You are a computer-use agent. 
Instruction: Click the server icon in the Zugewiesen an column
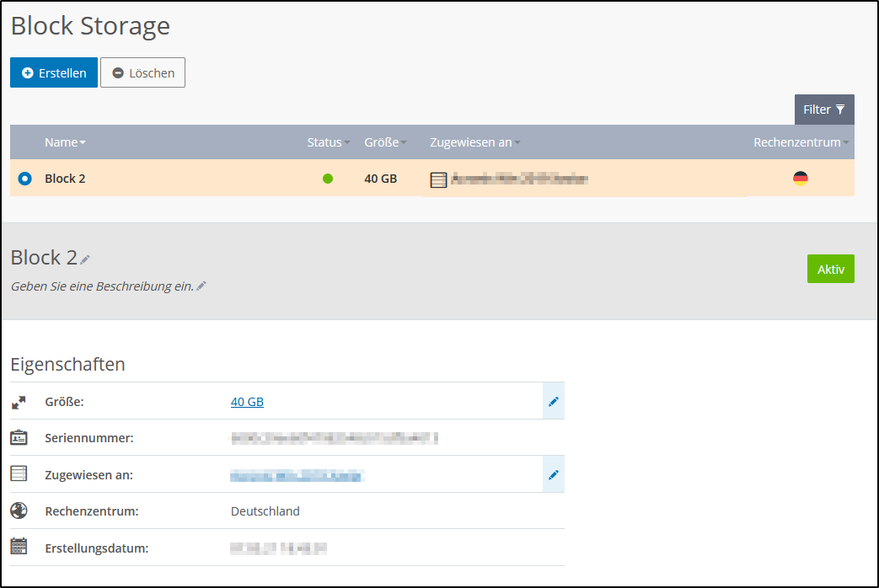pos(438,179)
